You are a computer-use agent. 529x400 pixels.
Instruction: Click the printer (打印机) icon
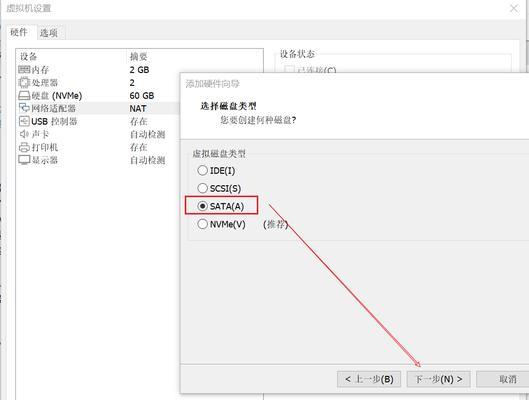pos(24,147)
